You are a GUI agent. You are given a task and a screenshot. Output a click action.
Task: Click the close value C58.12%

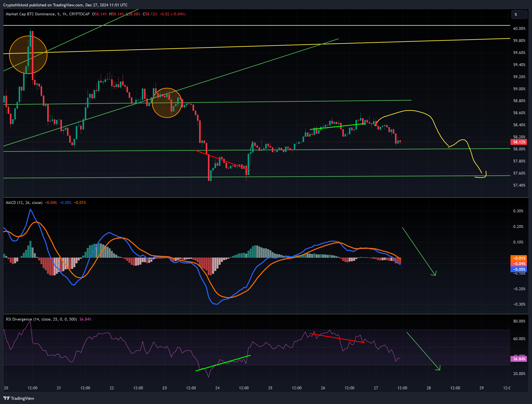[150, 14]
